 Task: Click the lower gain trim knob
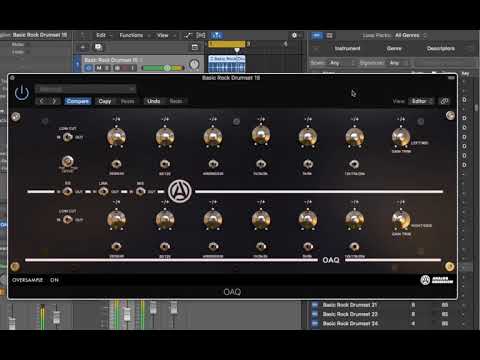pyautogui.click(x=401, y=219)
